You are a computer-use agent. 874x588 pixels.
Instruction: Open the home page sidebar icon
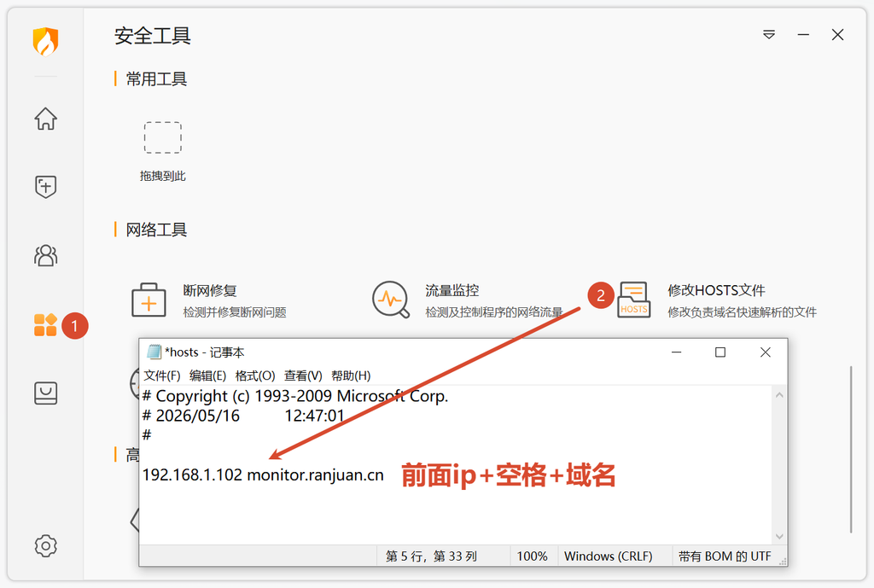[46, 118]
